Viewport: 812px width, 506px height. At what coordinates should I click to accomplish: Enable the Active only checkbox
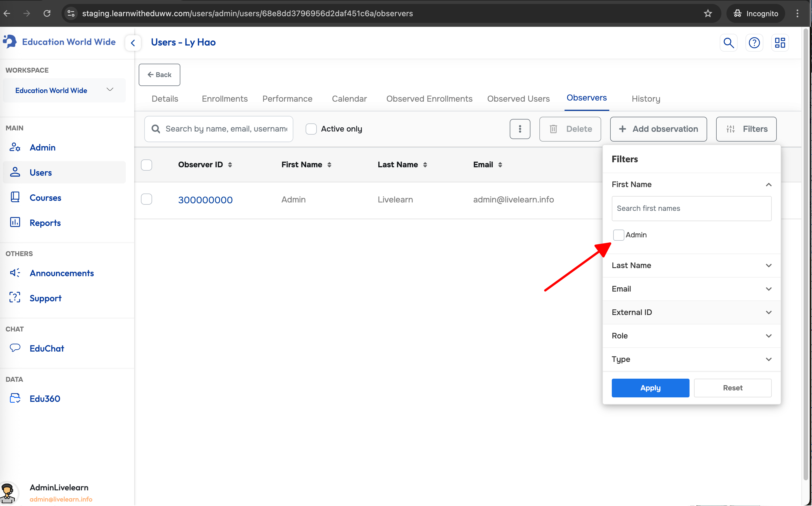point(311,129)
